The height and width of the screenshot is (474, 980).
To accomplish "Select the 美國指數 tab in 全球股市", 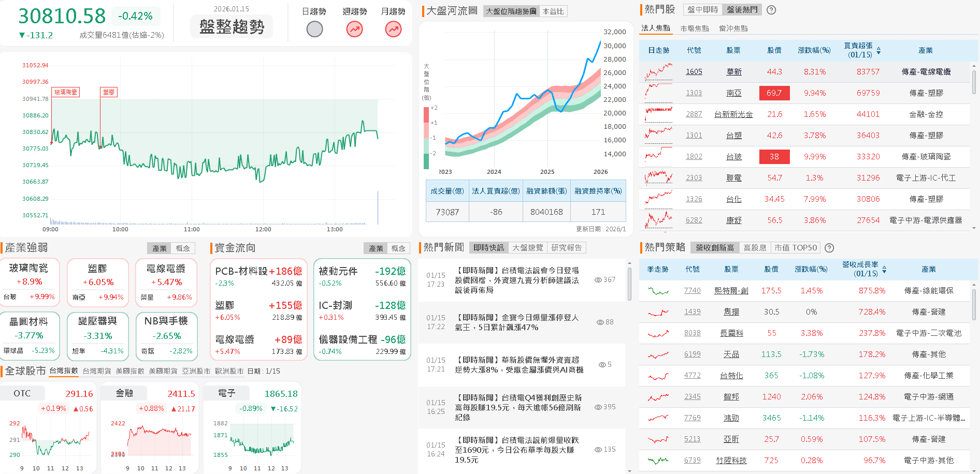I will 131,371.
